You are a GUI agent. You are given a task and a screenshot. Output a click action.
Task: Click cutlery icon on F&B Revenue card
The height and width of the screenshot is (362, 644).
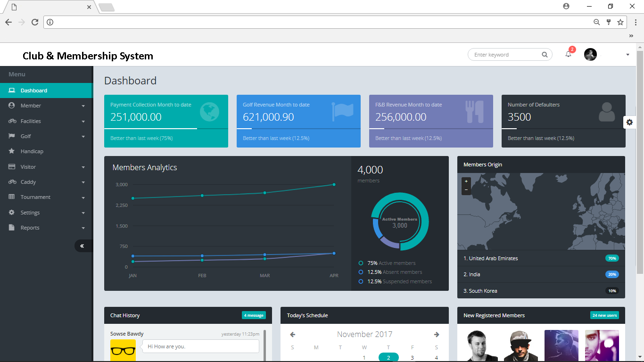click(x=475, y=112)
